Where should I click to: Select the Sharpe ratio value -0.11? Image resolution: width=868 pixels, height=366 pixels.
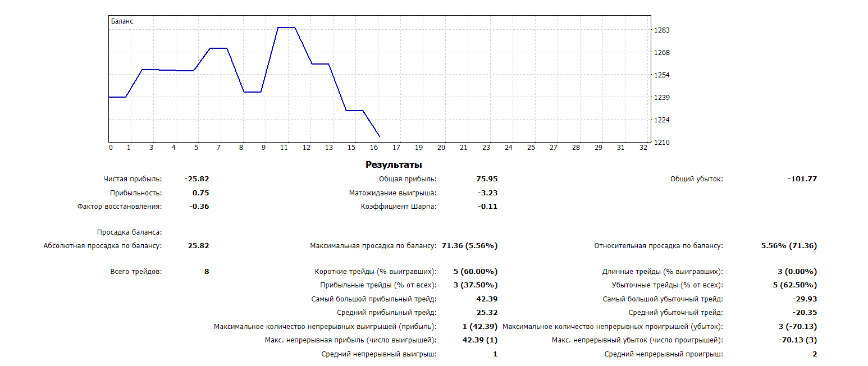(x=487, y=206)
